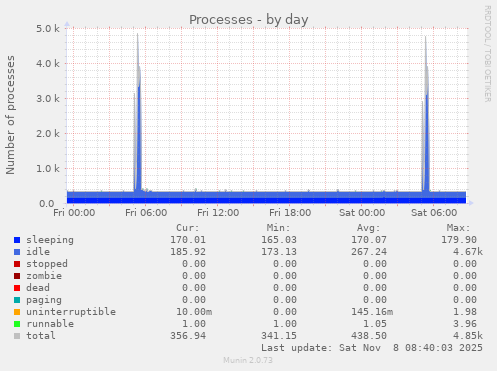Click the 'Processes - by day' title
Viewport: 497px width, 371px height.
249,20
